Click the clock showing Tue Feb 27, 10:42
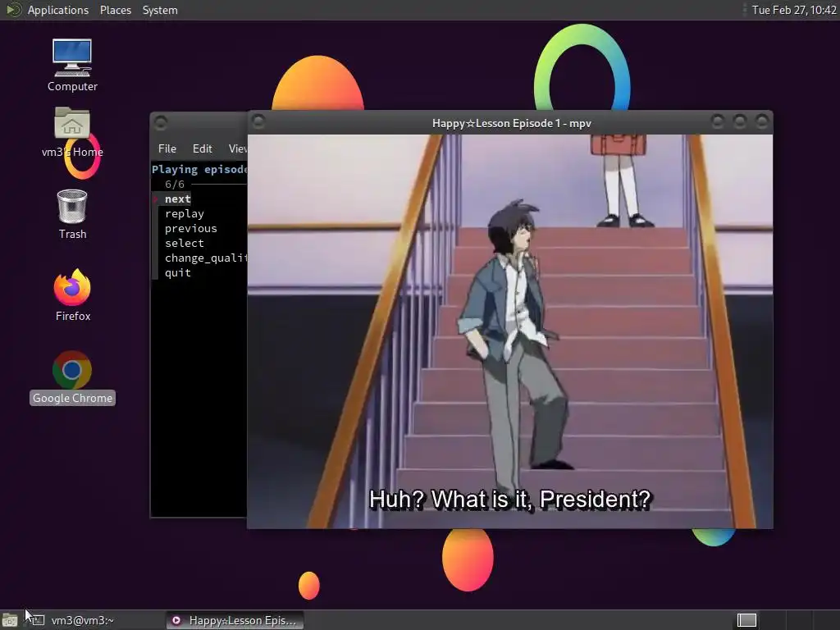 click(x=793, y=10)
